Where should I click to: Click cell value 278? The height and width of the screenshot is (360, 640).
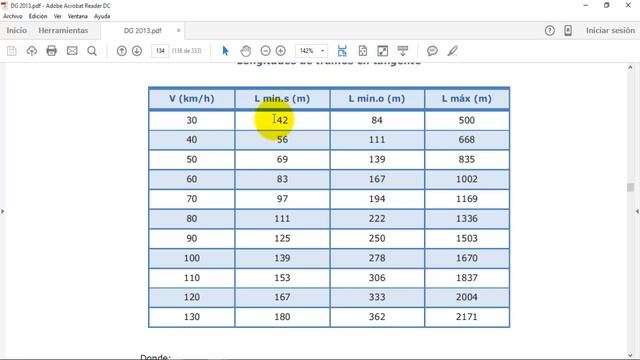(377, 258)
